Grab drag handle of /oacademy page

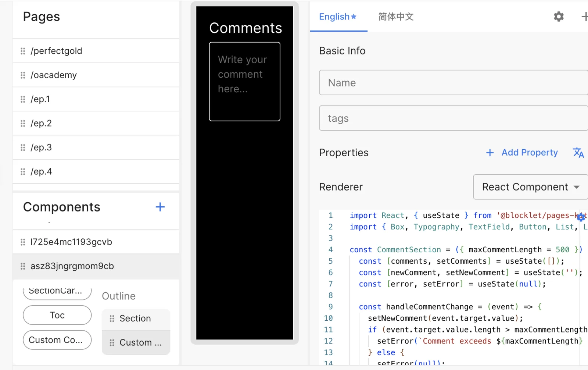[23, 75]
